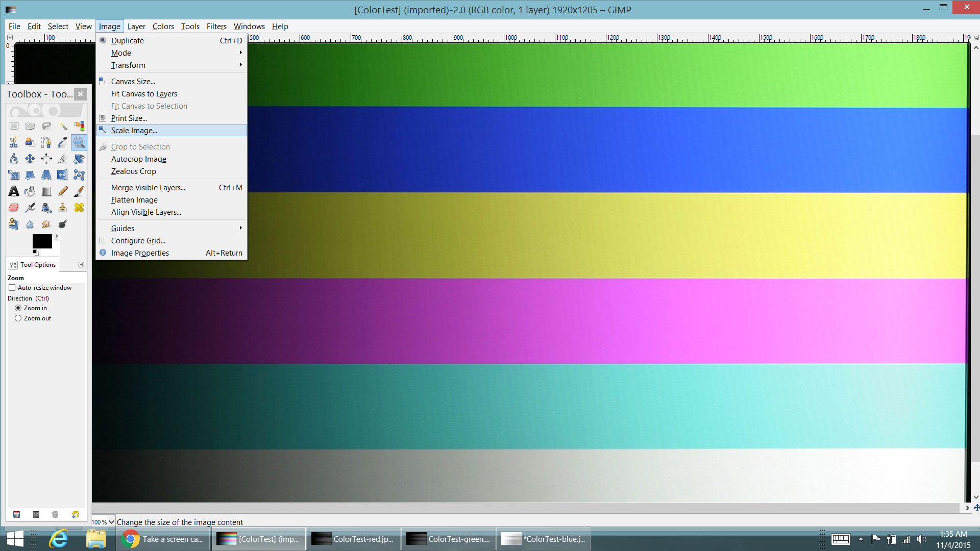Select the Crop knife tool
980x551 pixels.
tap(63, 159)
